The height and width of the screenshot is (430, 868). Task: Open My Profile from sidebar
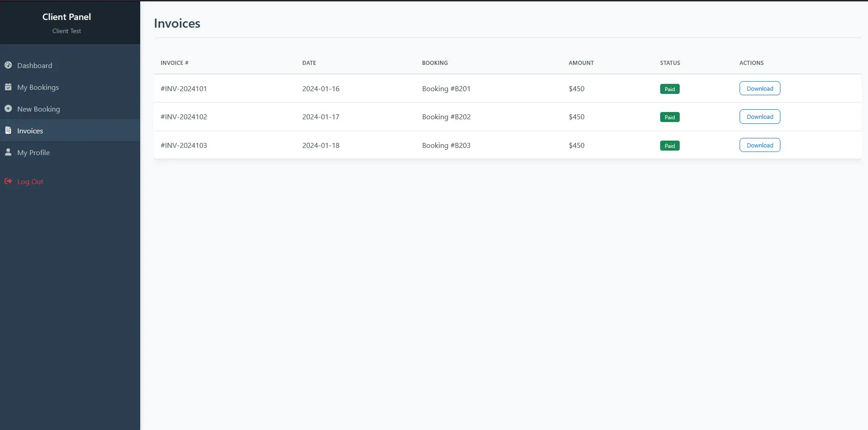[x=34, y=152]
